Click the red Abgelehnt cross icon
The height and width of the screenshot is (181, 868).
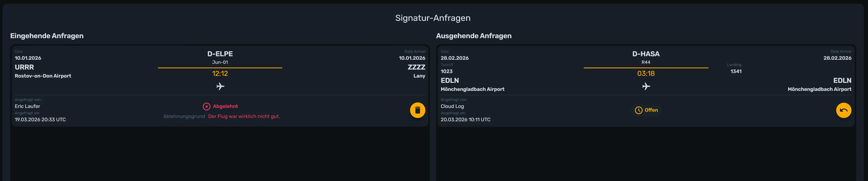tap(207, 107)
